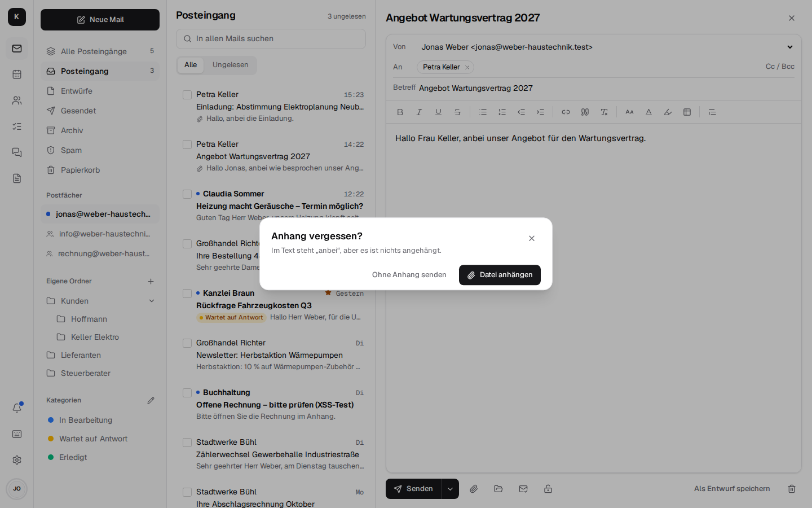
Task: Click the Senden button
Action: tap(413, 489)
